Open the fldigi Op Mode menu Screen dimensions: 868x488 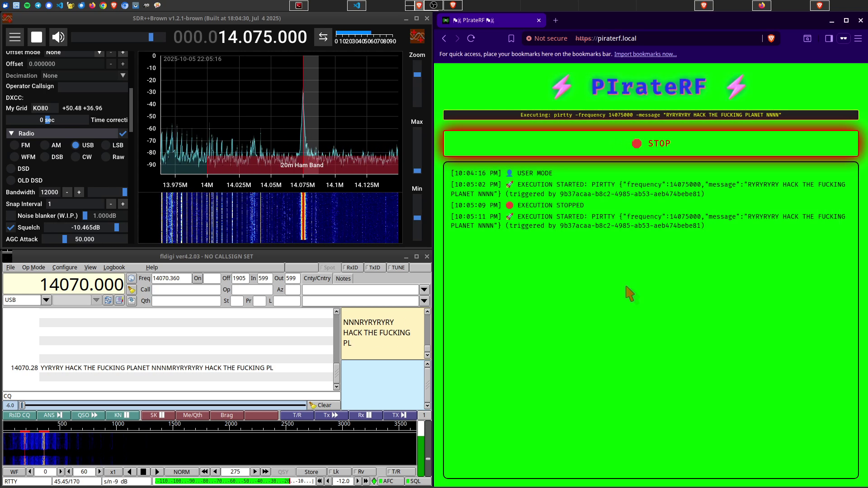tap(33, 267)
